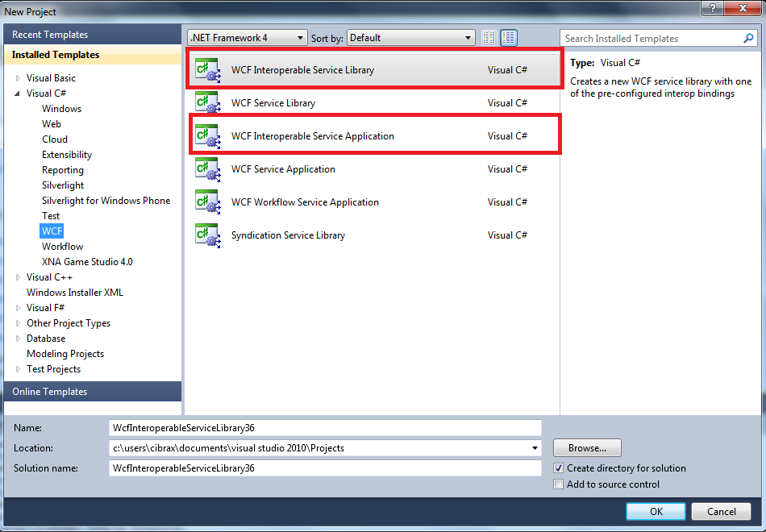Select Windows Installer XML category

click(75, 293)
